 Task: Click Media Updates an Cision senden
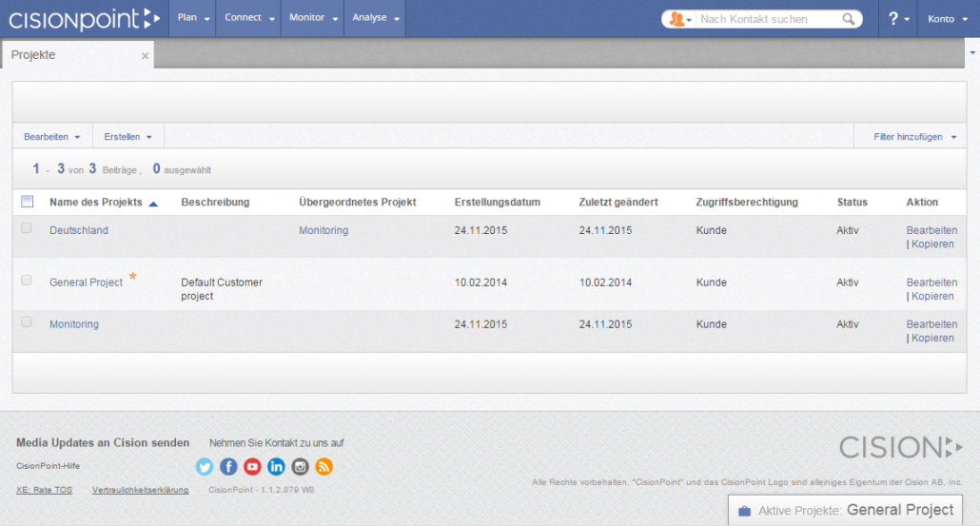[103, 443]
